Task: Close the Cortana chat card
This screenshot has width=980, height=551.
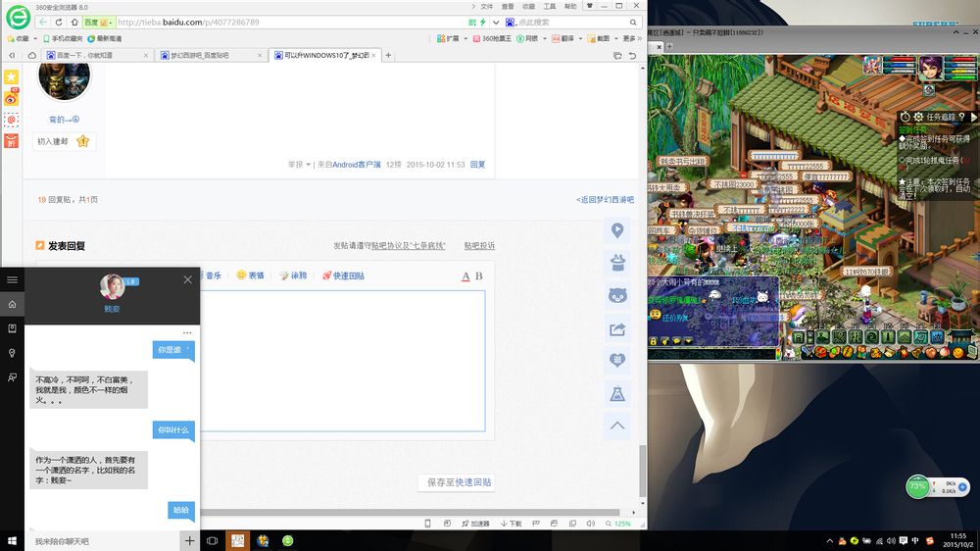Action: click(187, 279)
